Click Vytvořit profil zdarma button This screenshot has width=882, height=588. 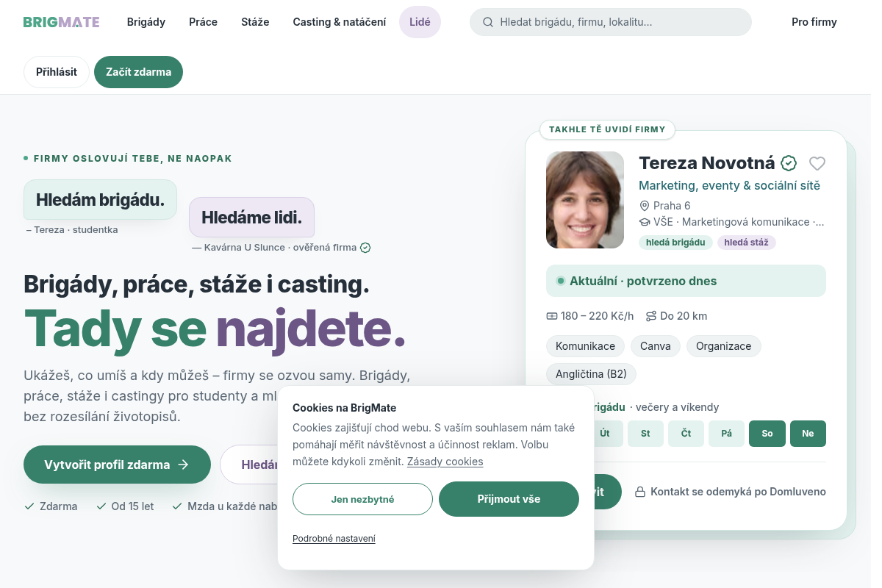pos(117,465)
